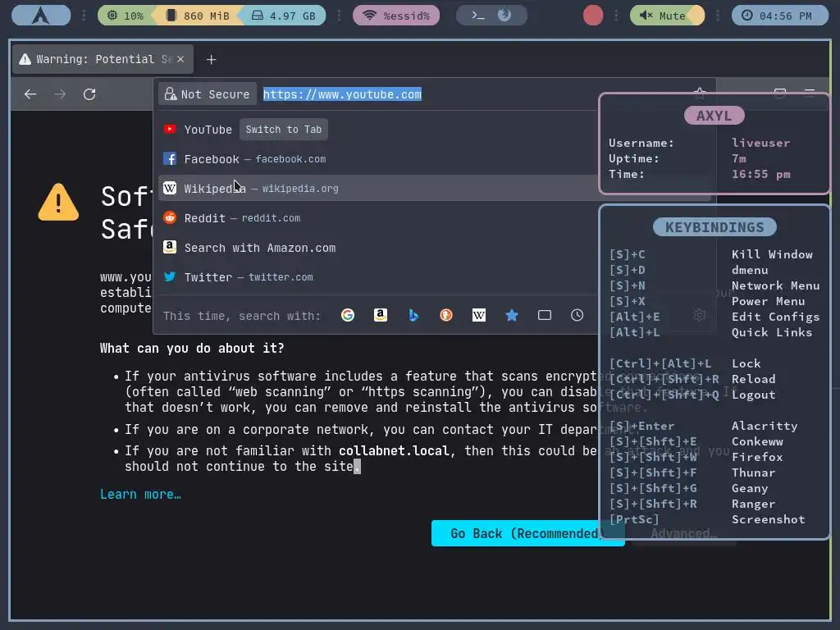
Task: Click the Alacritty keybinding entry
Action: 765,426
